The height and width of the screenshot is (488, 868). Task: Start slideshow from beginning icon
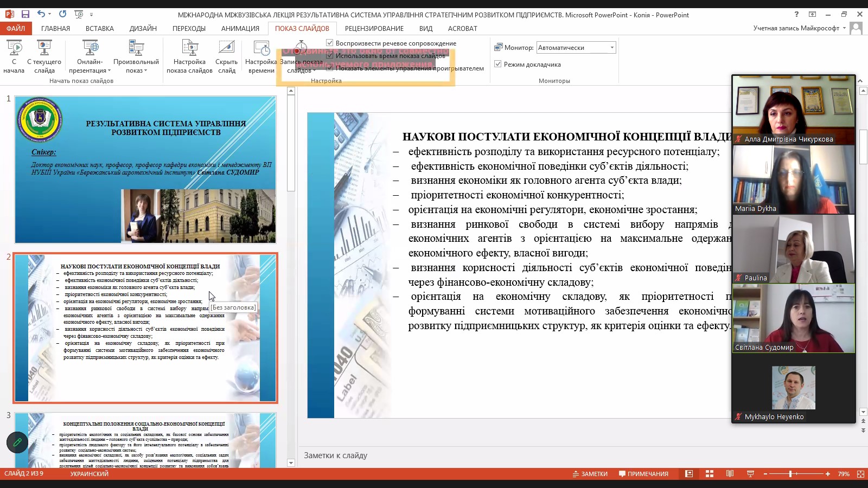point(14,49)
